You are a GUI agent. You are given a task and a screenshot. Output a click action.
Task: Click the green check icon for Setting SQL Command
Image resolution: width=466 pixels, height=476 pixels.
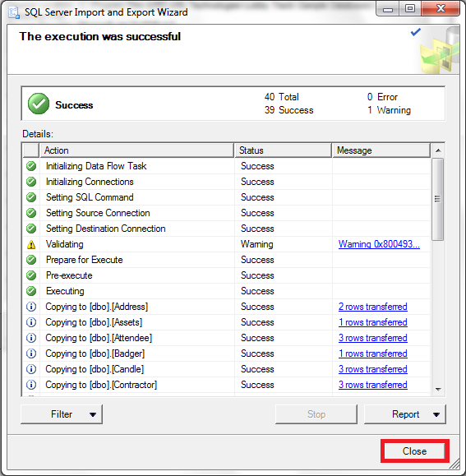tap(31, 197)
